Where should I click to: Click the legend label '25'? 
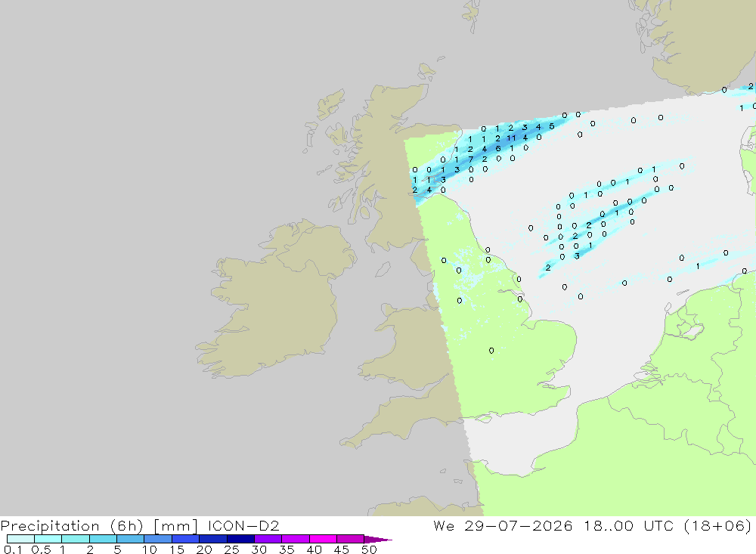click(231, 549)
